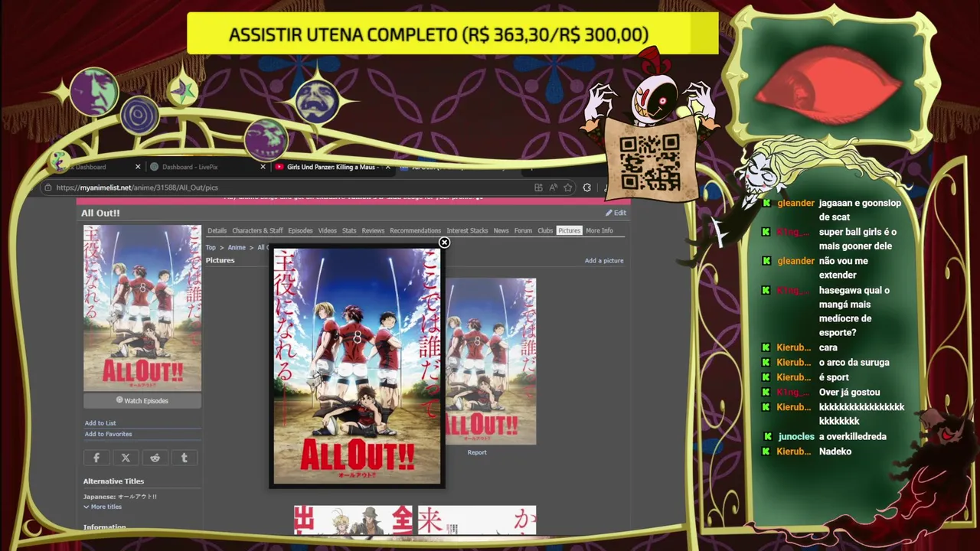Click the split screen icon in address bar

[x=538, y=187]
